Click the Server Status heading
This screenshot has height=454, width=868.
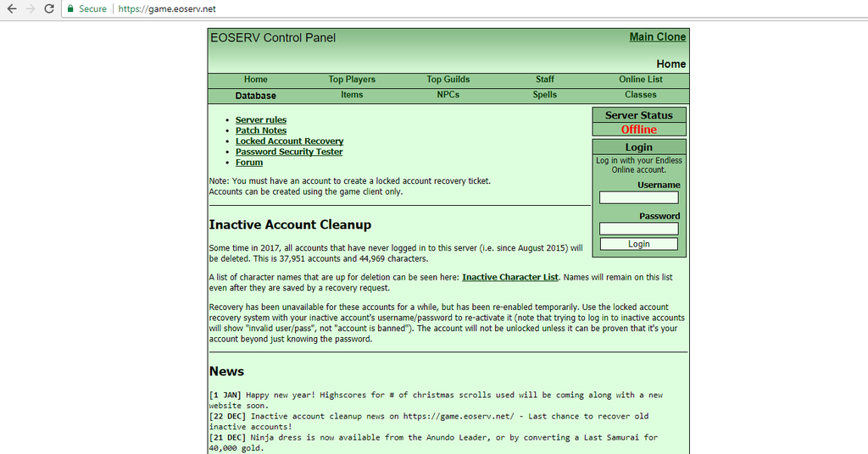click(x=639, y=115)
